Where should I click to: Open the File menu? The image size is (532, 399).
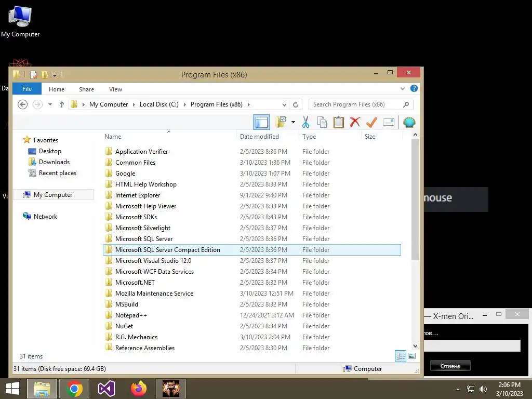click(x=27, y=89)
